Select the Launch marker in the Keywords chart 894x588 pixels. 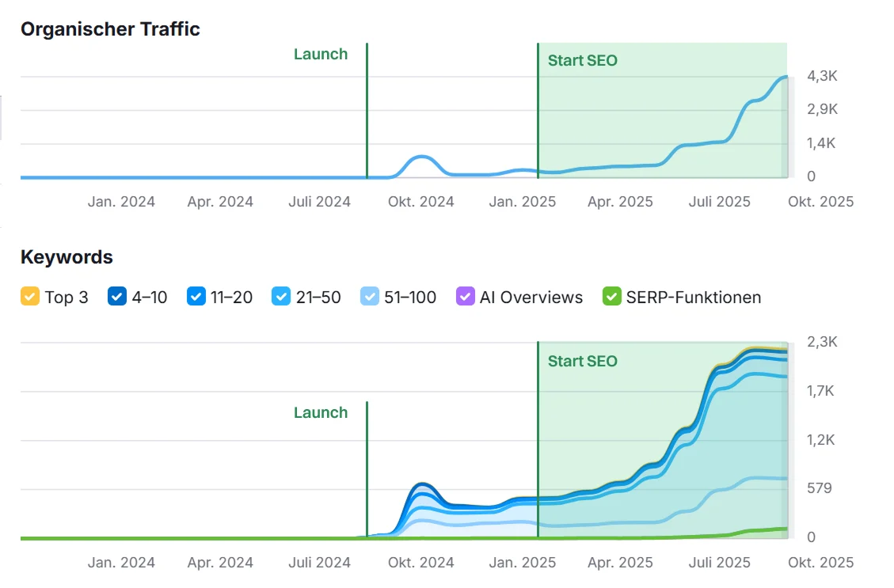[321, 413]
